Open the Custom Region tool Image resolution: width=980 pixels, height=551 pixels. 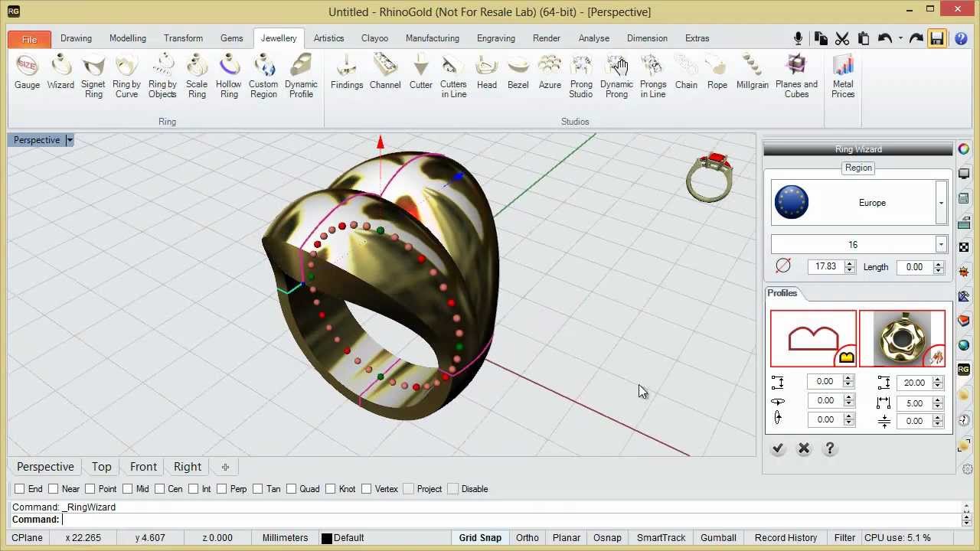263,77
